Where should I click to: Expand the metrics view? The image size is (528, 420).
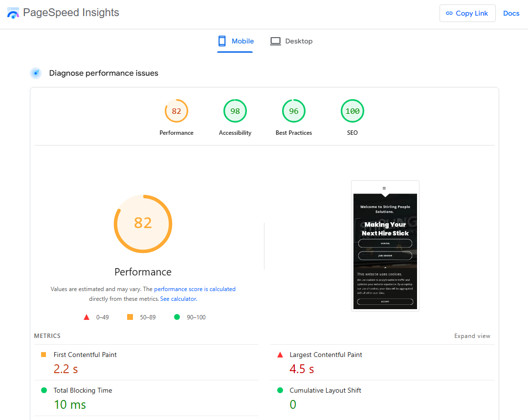pyautogui.click(x=472, y=336)
